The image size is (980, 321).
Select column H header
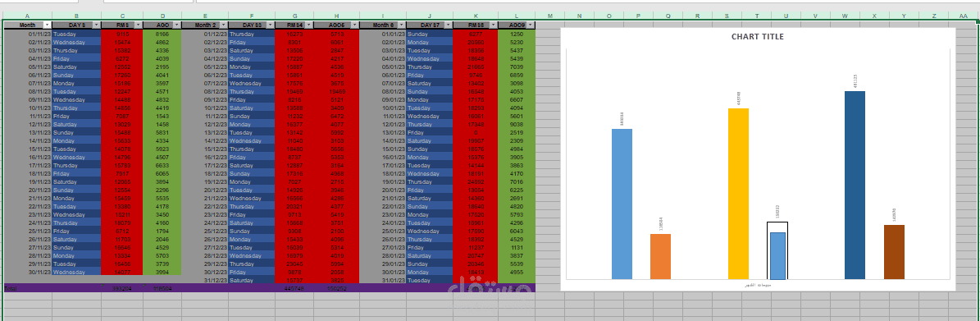pos(336,16)
